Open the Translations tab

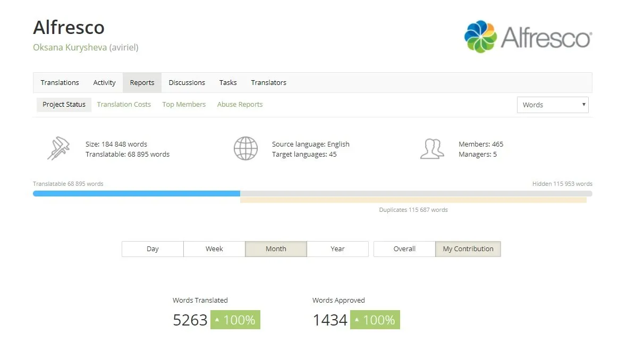[x=60, y=83]
